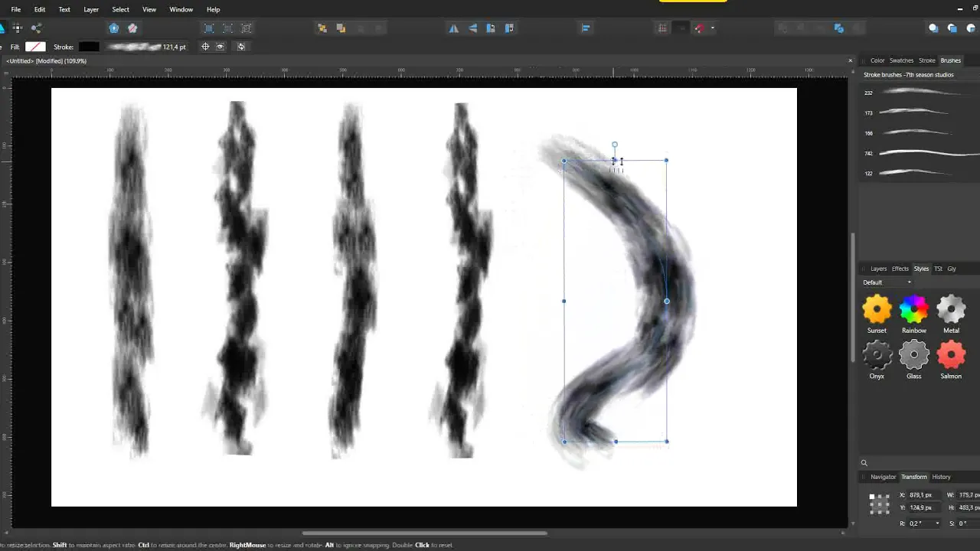Image resolution: width=980 pixels, height=551 pixels.
Task: Open the Help menu
Action: tap(214, 9)
